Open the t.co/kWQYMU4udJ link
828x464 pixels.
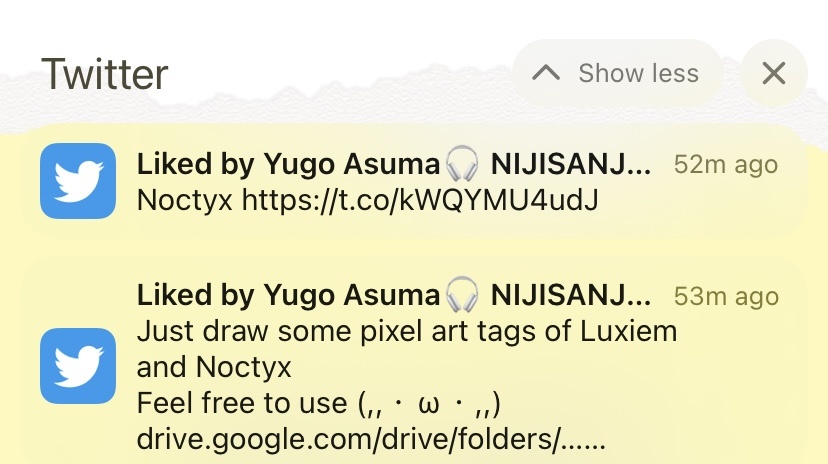click(x=420, y=201)
